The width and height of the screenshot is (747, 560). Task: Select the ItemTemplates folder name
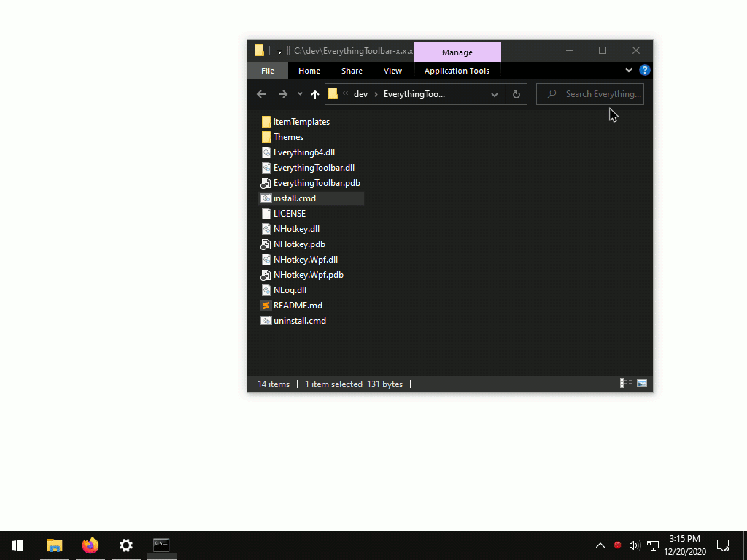click(301, 122)
